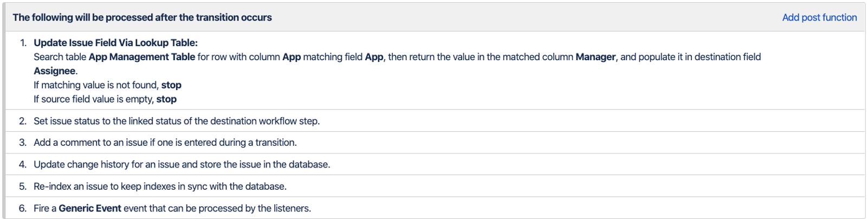The image size is (868, 219).
Task: Click the 'If matching value is not found' line
Action: (107, 85)
